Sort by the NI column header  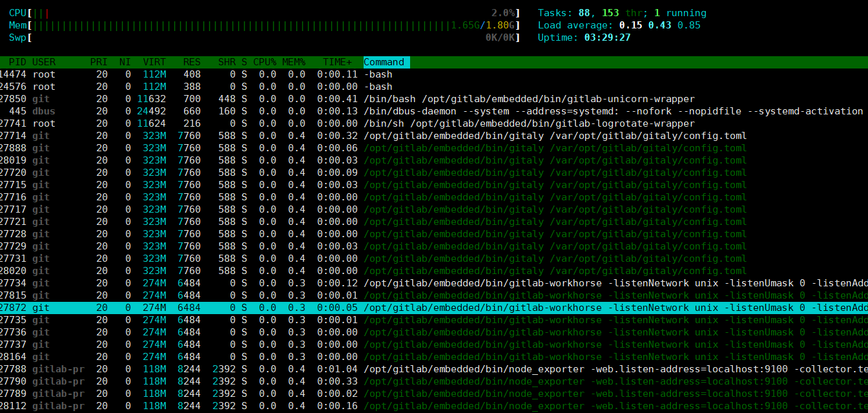click(x=125, y=63)
